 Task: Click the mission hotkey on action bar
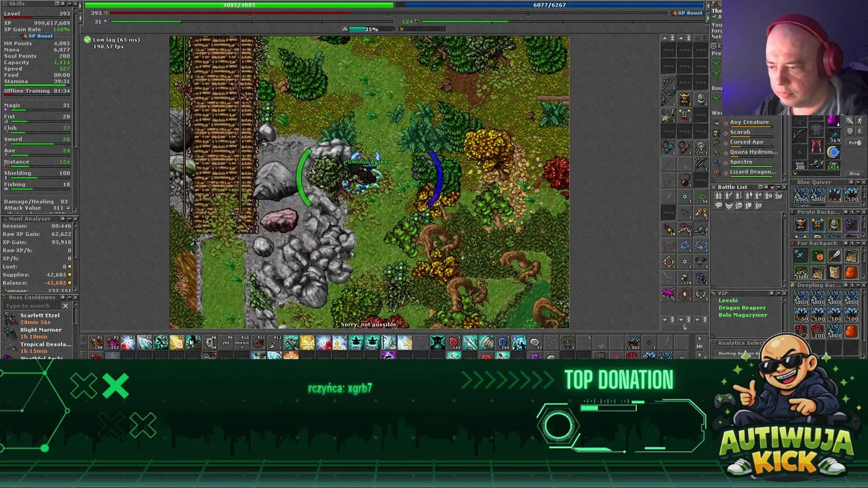click(242, 342)
